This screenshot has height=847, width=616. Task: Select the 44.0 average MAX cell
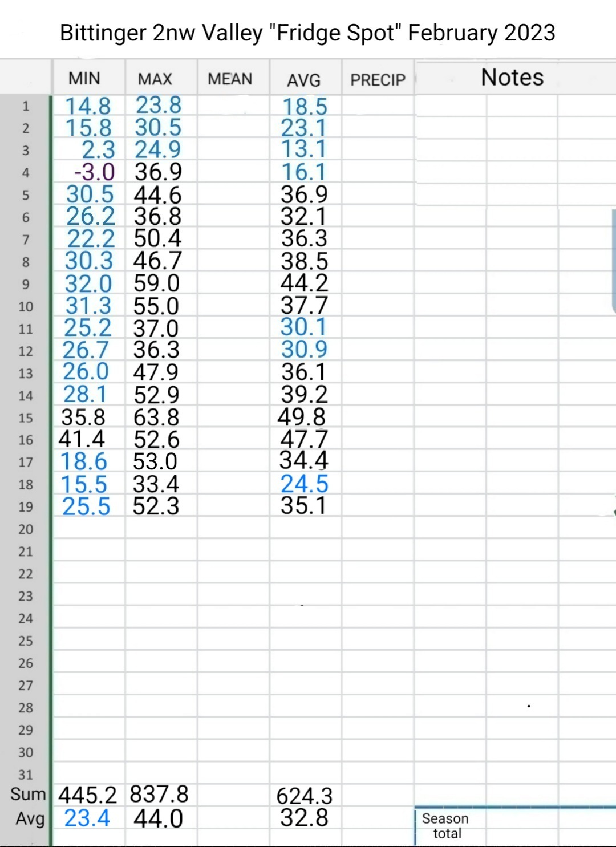(x=158, y=818)
